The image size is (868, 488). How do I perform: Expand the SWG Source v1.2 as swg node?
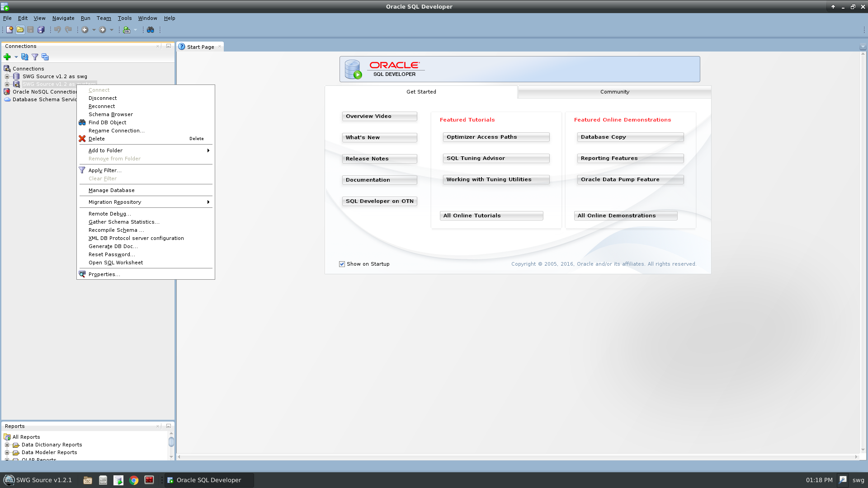coord(7,76)
